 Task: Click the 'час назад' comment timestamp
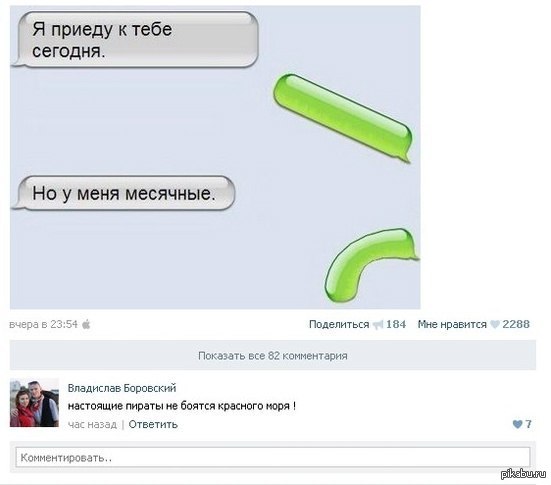coord(92,425)
